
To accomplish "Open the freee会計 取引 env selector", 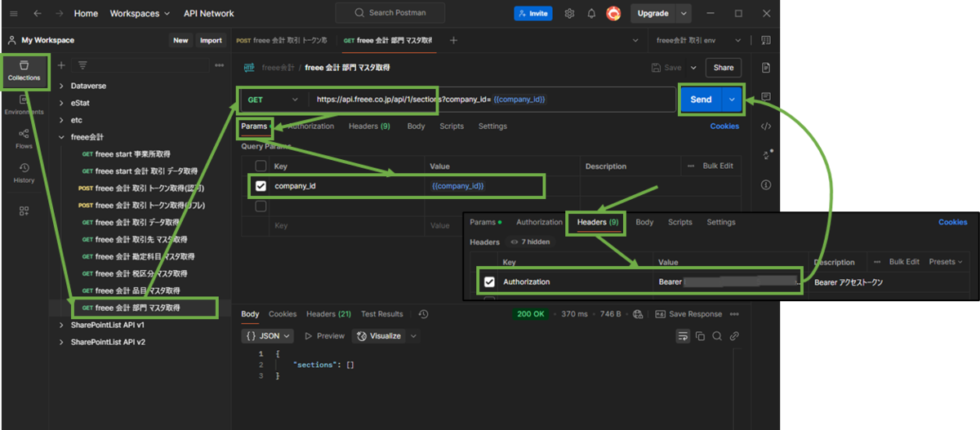I will coord(699,40).
